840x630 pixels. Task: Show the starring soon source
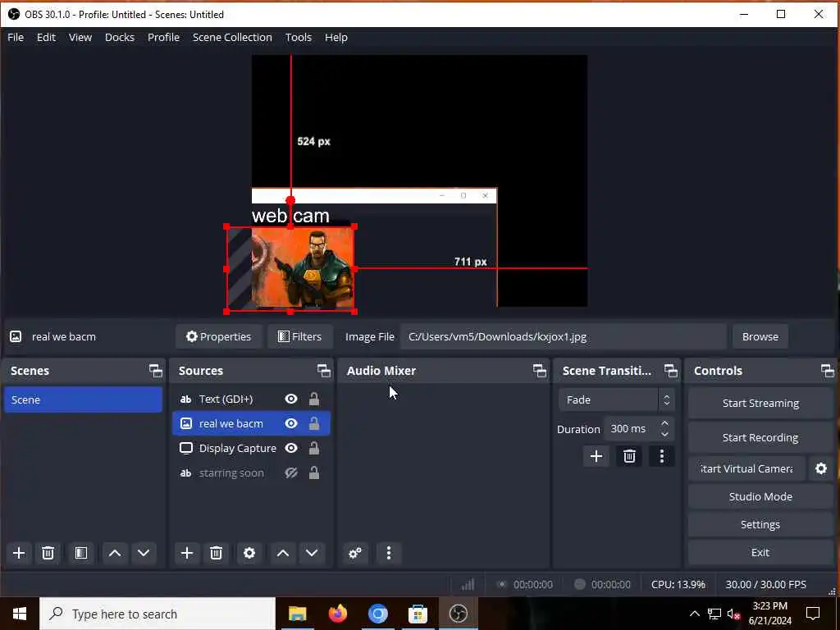291,473
